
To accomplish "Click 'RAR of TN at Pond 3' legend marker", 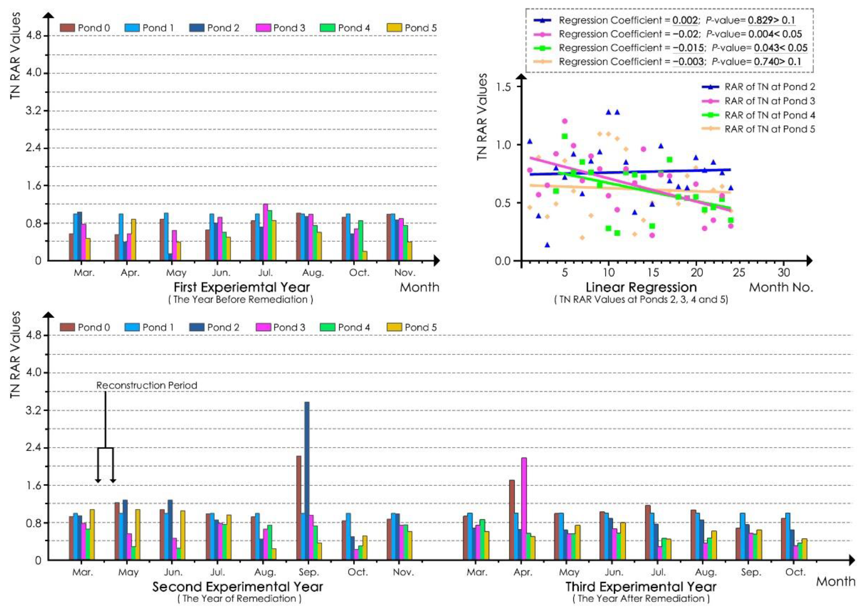I will (710, 101).
